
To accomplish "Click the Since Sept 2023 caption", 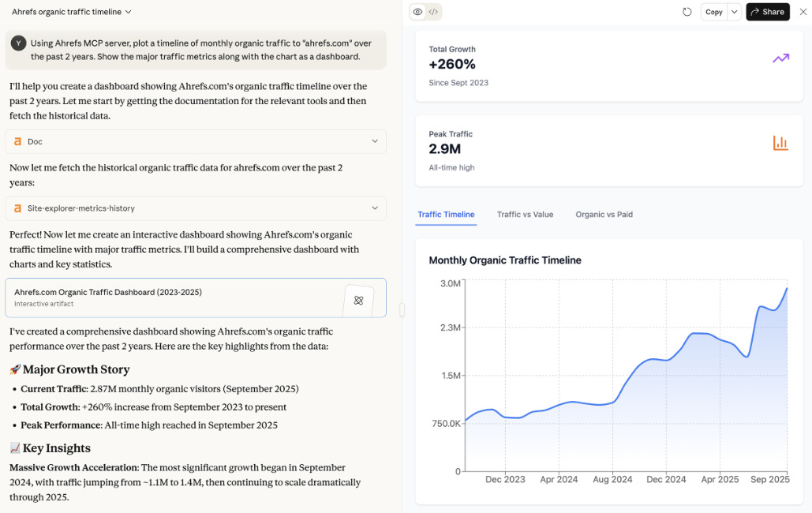I will 458,83.
